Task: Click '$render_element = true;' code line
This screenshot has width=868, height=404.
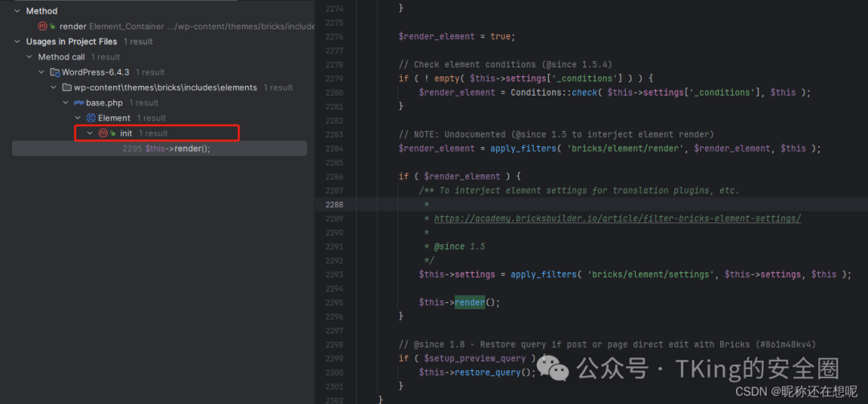Action: point(457,36)
